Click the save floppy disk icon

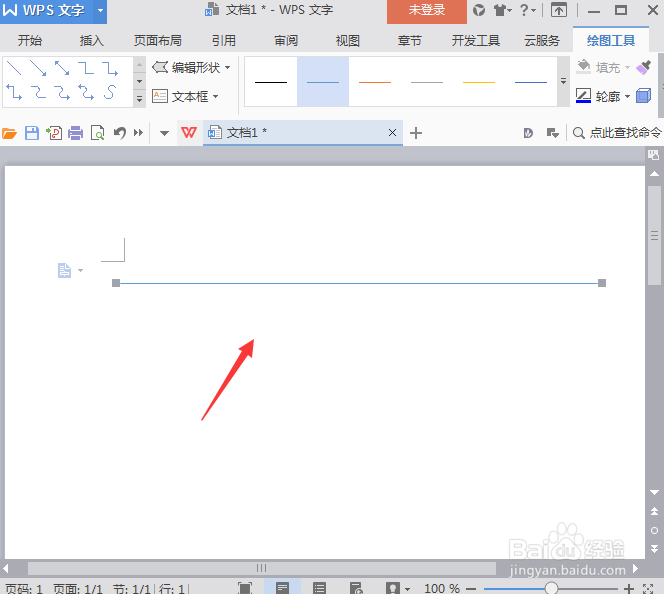[x=32, y=133]
